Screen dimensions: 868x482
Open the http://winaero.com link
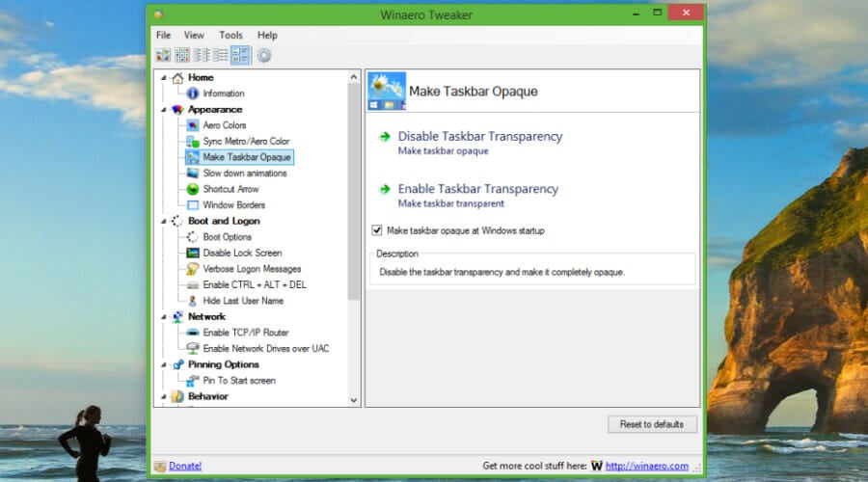(646, 466)
